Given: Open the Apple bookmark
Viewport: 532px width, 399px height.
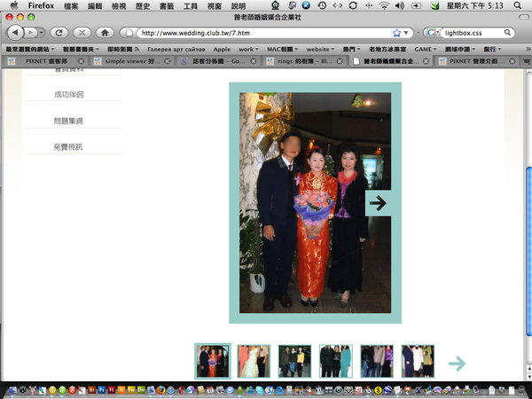Looking at the screenshot, I should pyautogui.click(x=222, y=49).
